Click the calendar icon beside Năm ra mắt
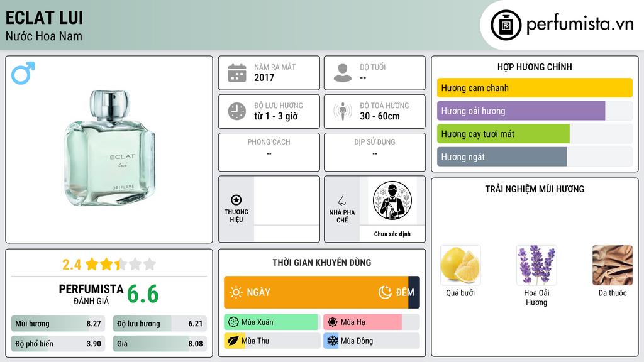 pyautogui.click(x=237, y=73)
